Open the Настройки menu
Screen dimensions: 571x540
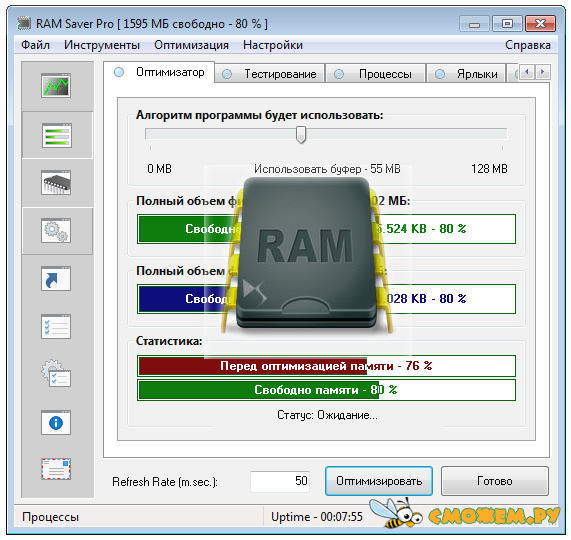coord(273,45)
